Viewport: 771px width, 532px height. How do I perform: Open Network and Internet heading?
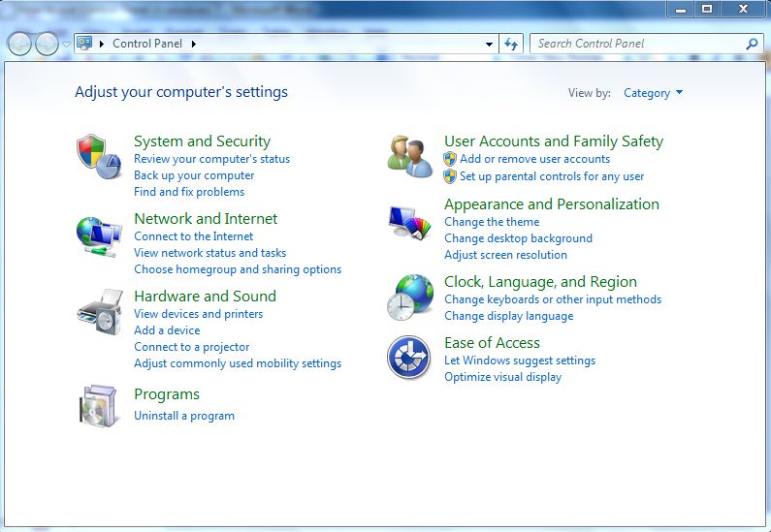206,219
